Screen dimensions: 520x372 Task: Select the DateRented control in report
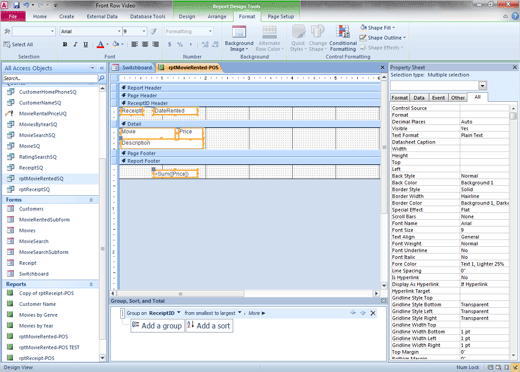[175, 111]
